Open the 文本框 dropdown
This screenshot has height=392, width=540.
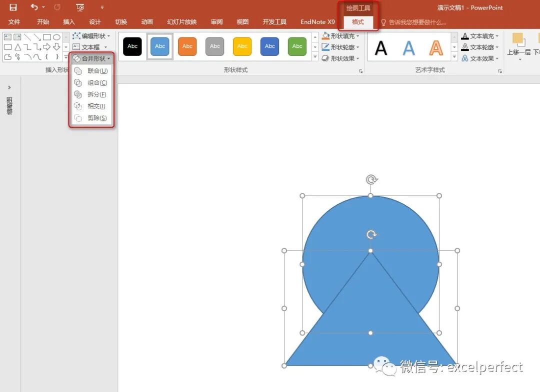coord(90,47)
